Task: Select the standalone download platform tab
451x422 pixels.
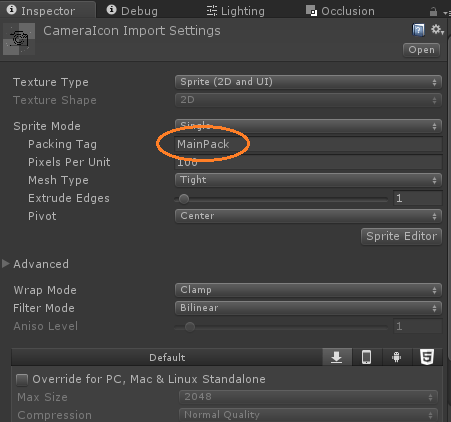Action: 337,357
